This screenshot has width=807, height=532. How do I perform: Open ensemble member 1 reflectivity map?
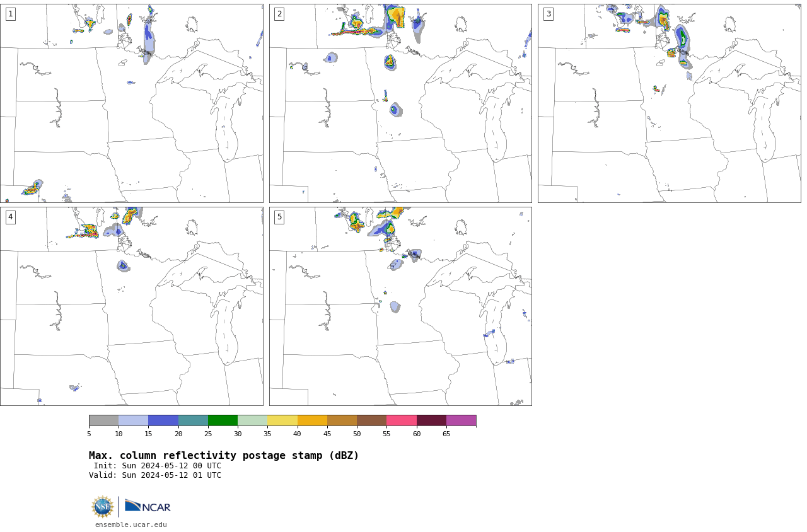click(x=132, y=103)
